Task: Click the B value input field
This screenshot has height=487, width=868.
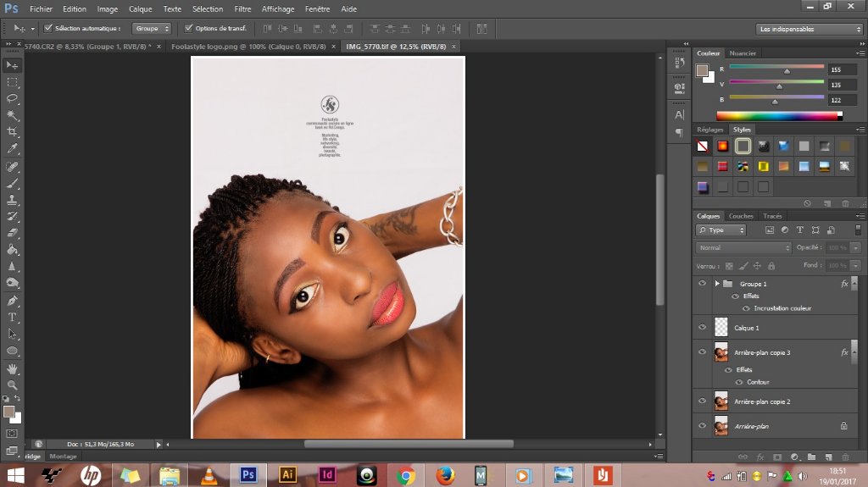Action: [842, 100]
